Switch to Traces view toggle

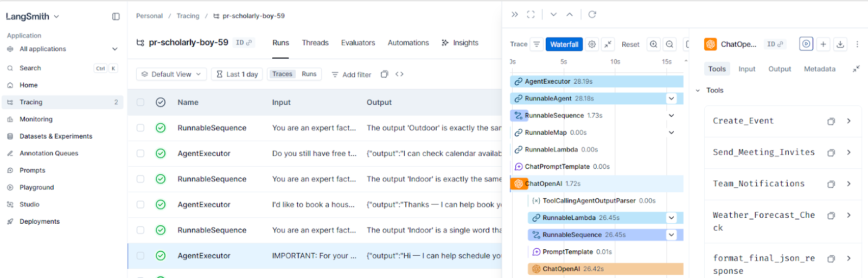pos(282,74)
